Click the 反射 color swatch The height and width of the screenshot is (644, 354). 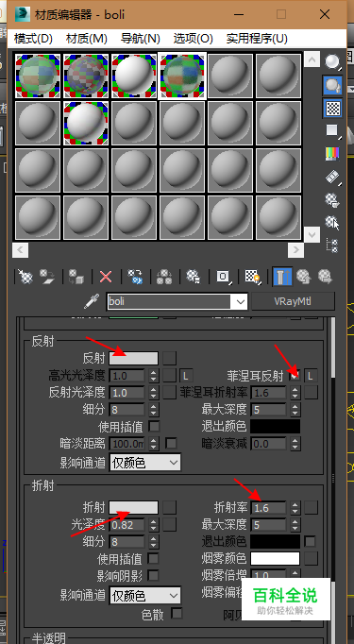tap(133, 358)
